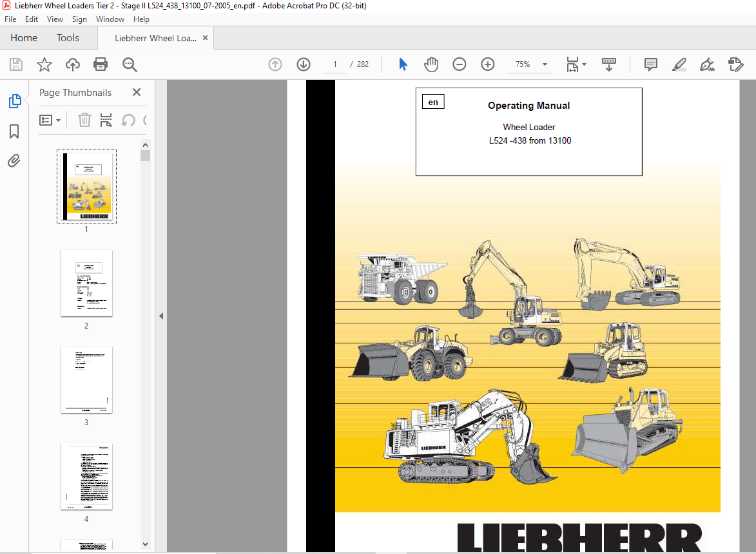This screenshot has width=756, height=554.
Task: Click the 'Wheel Loader' subtitle text
Action: (x=529, y=127)
